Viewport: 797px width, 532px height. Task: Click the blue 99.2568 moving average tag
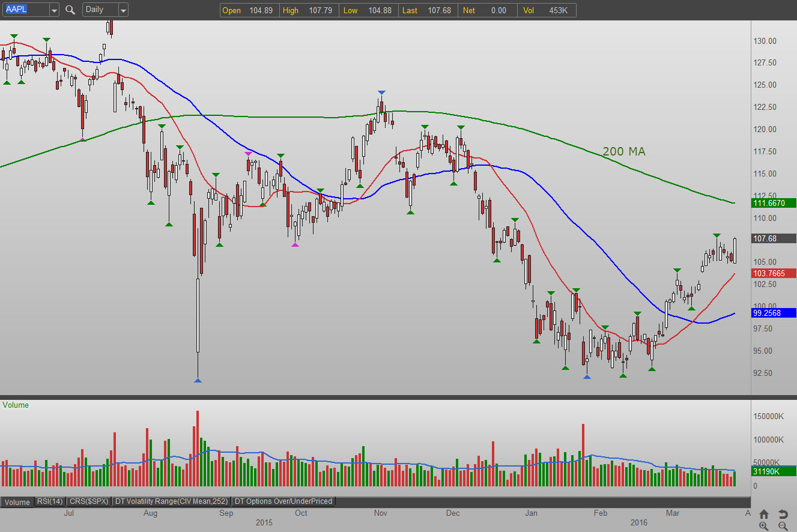pos(774,313)
